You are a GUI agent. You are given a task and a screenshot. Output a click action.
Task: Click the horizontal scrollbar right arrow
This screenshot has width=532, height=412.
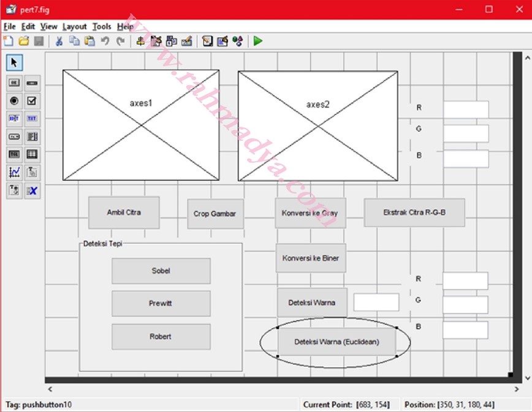click(x=517, y=389)
